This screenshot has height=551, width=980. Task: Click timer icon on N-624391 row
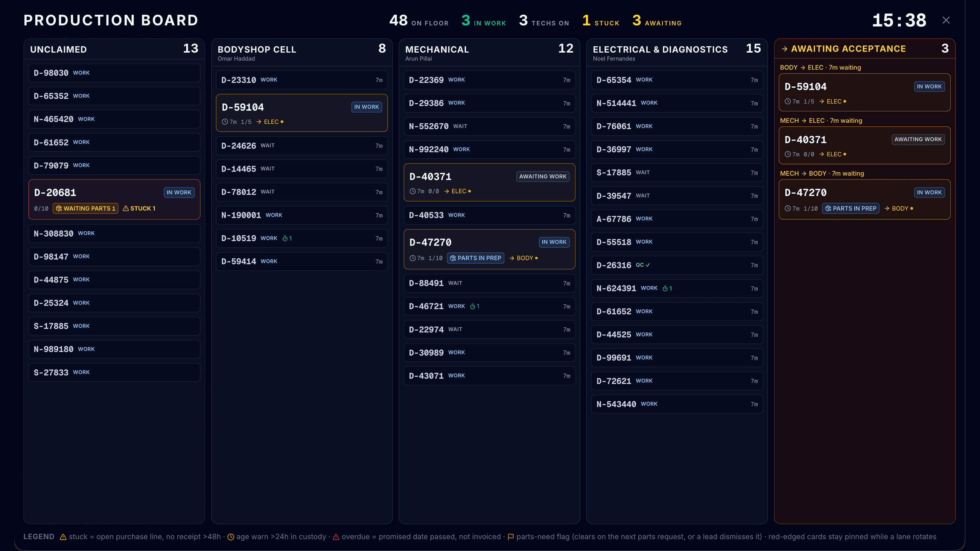[665, 288]
